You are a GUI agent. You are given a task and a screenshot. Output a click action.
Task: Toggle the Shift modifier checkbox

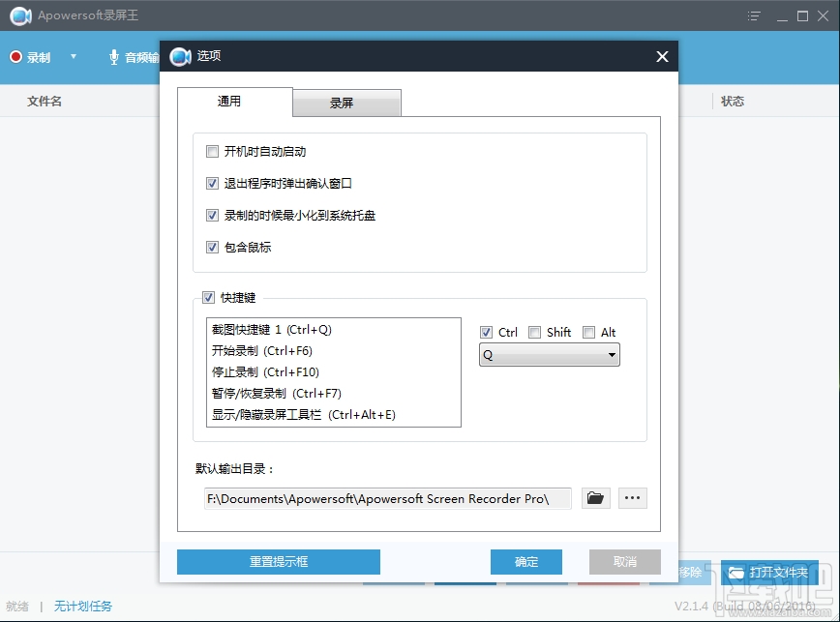[534, 332]
